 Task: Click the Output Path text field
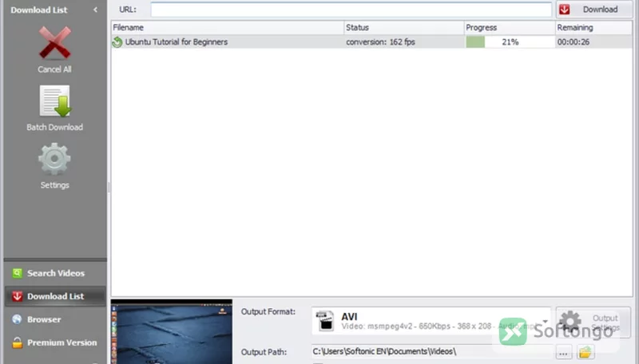432,351
